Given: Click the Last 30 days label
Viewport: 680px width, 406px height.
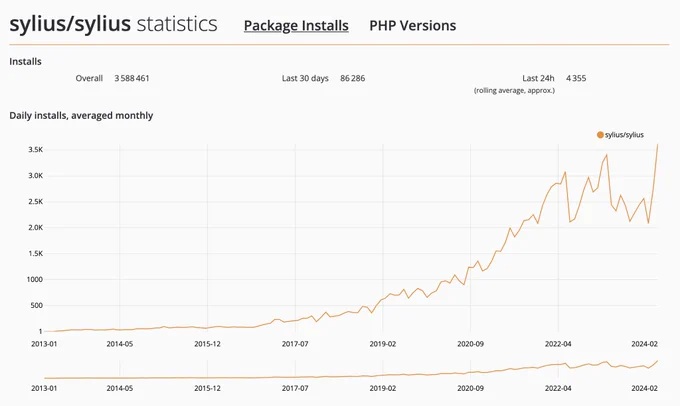Looking at the screenshot, I should pos(305,79).
